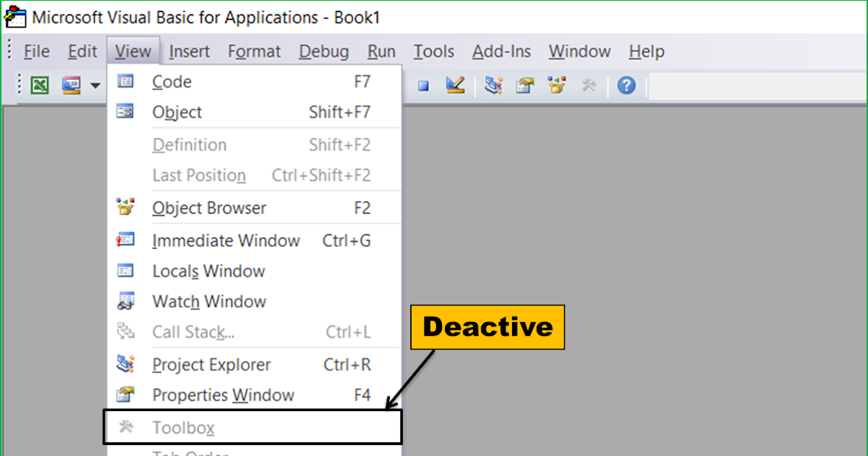Click the Reset (stop) toolbar icon
The width and height of the screenshot is (868, 456).
point(423,86)
